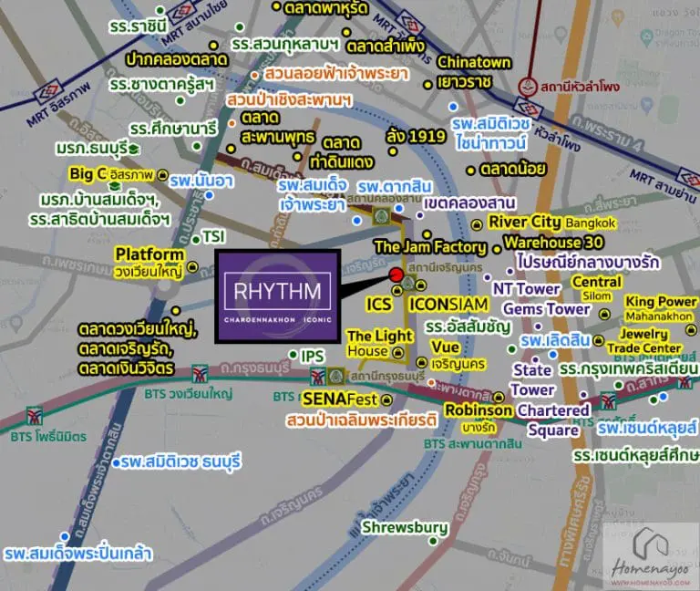Click the Shrewsbury school label

(x=405, y=527)
